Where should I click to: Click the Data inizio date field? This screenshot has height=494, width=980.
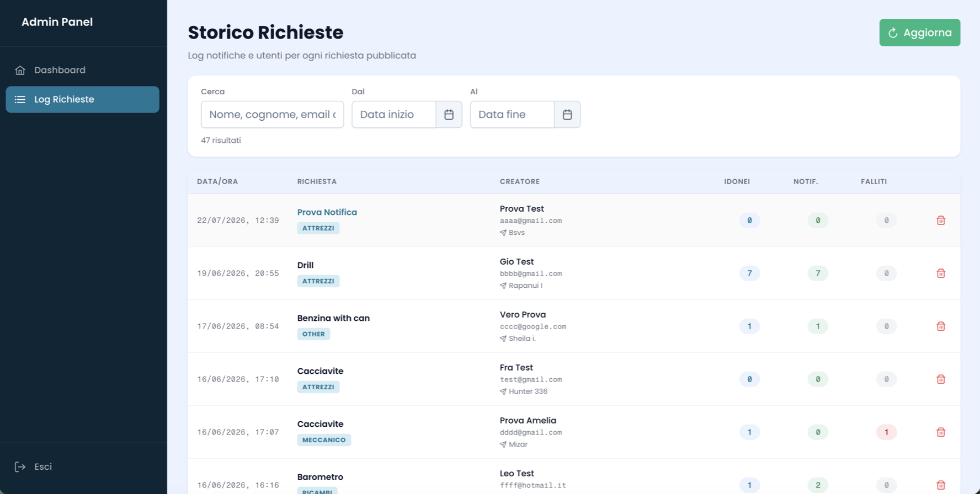[x=394, y=115]
